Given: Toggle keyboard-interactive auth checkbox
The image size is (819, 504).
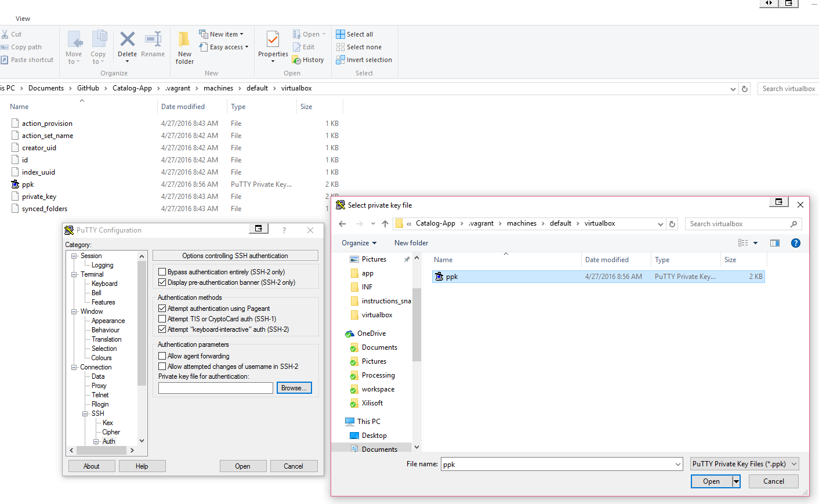Looking at the screenshot, I should click(162, 329).
